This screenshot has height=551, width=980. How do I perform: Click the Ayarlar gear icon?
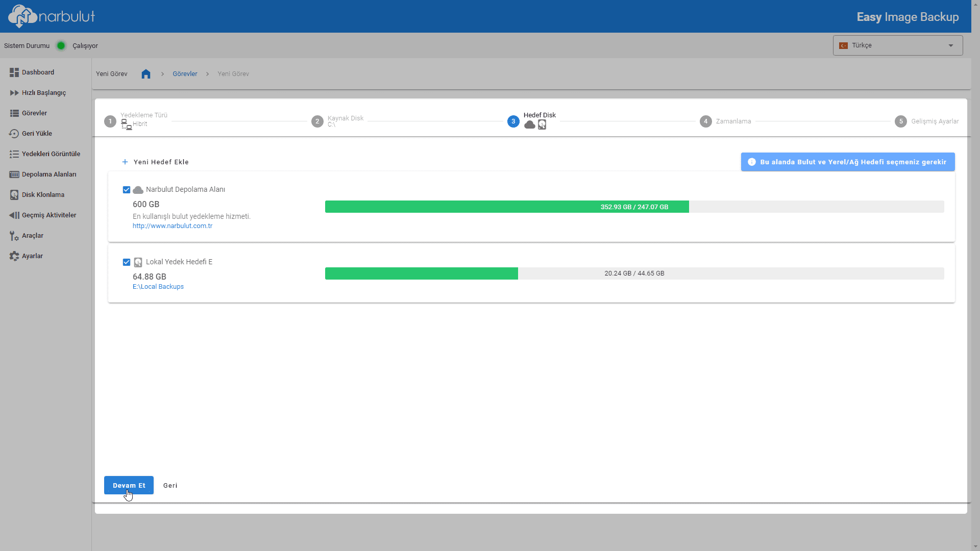coord(14,256)
